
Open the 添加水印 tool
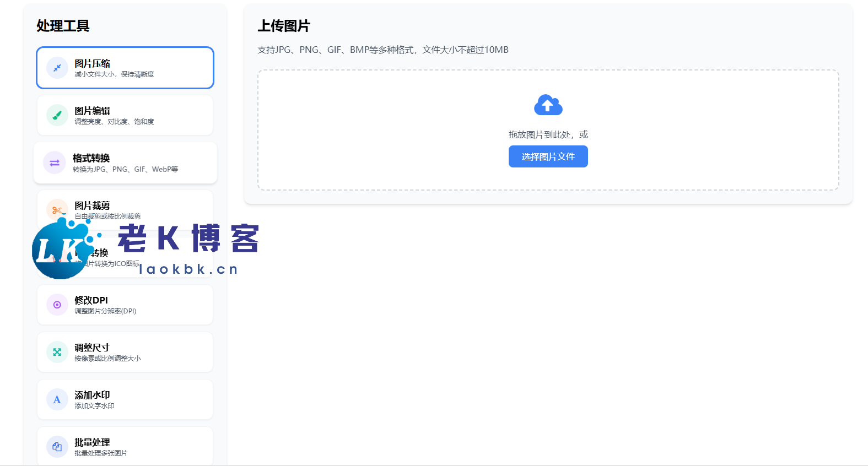(x=93, y=395)
